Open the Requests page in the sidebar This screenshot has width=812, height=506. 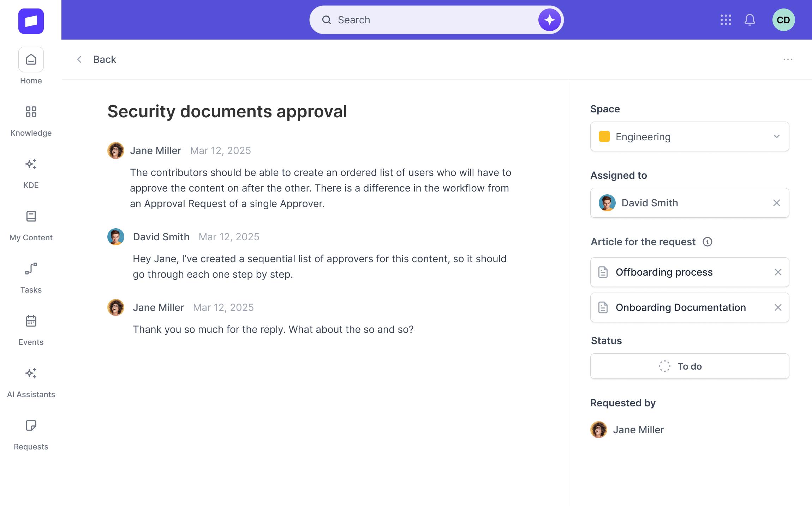(x=31, y=435)
